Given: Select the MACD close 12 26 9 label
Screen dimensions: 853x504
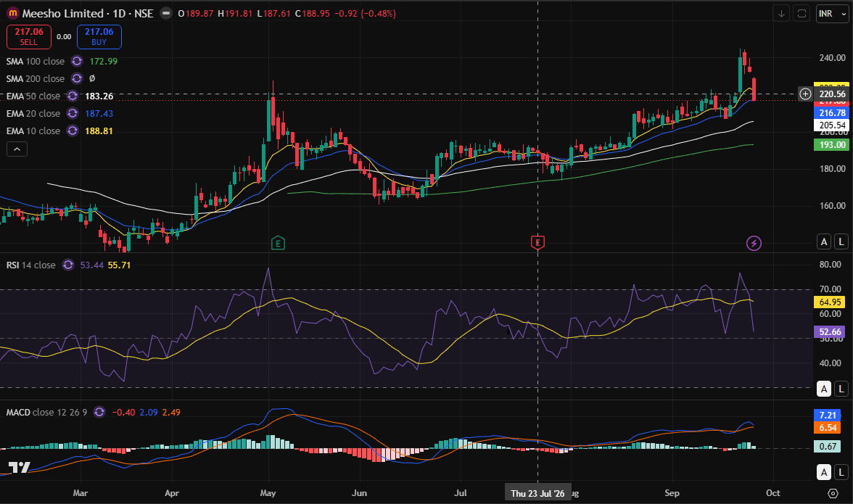Looking at the screenshot, I should (46, 412).
